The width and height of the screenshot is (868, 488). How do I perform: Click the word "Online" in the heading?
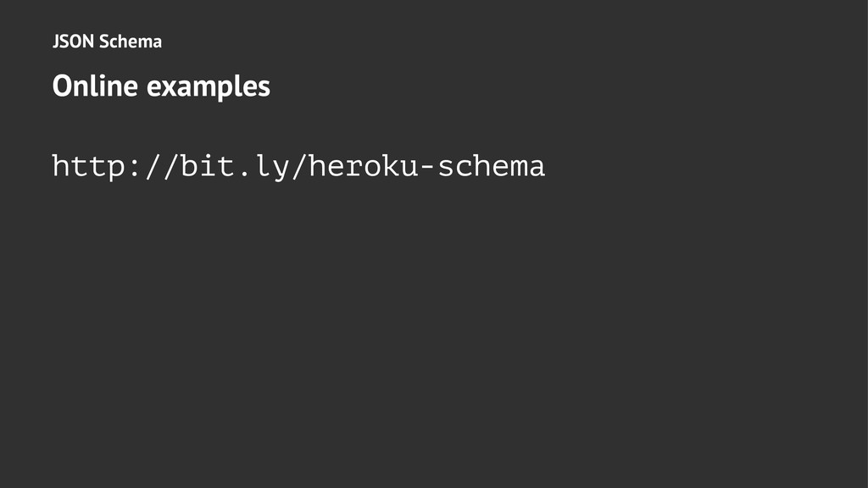coord(96,86)
